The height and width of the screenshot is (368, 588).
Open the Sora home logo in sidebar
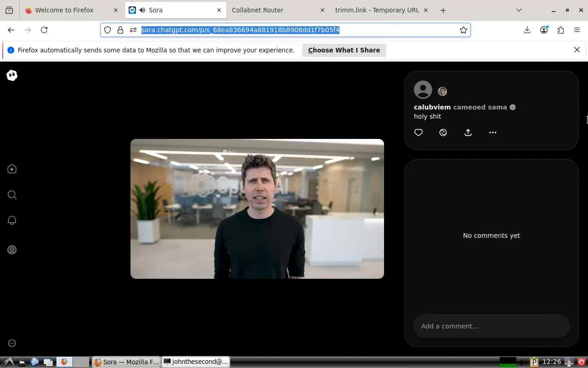pos(12,75)
